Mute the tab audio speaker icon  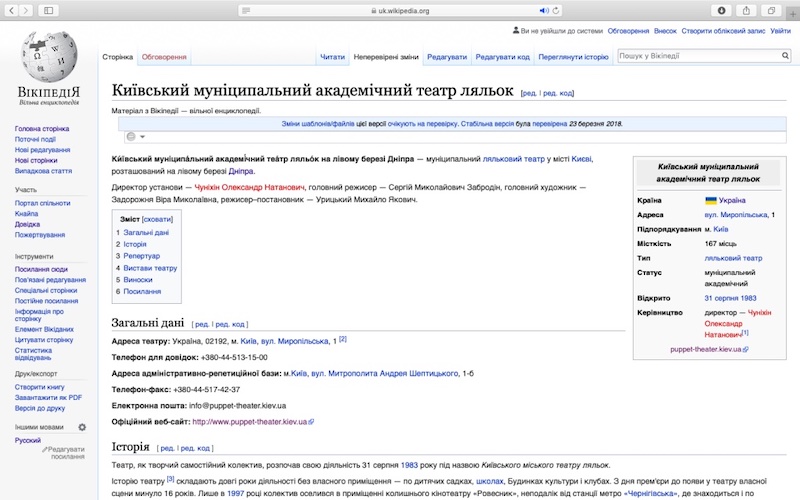[544, 11]
